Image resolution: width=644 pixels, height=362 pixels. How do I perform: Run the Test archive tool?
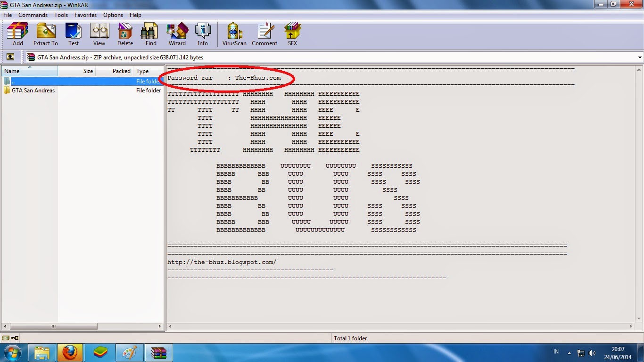pyautogui.click(x=74, y=34)
